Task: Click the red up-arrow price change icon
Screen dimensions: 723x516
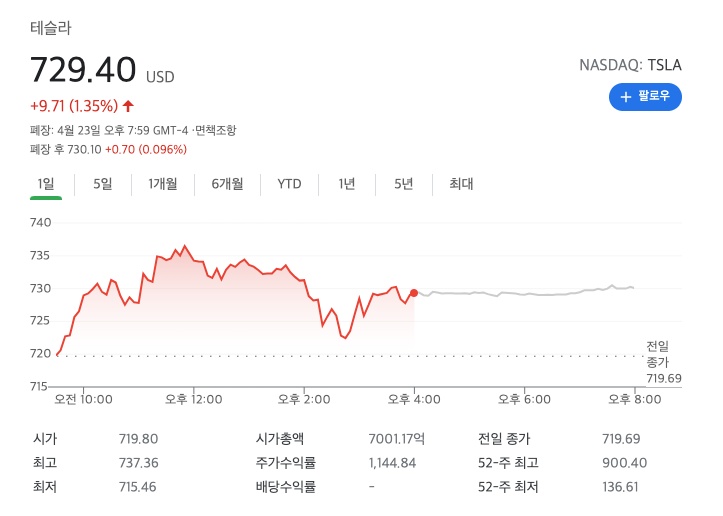Action: (x=128, y=105)
